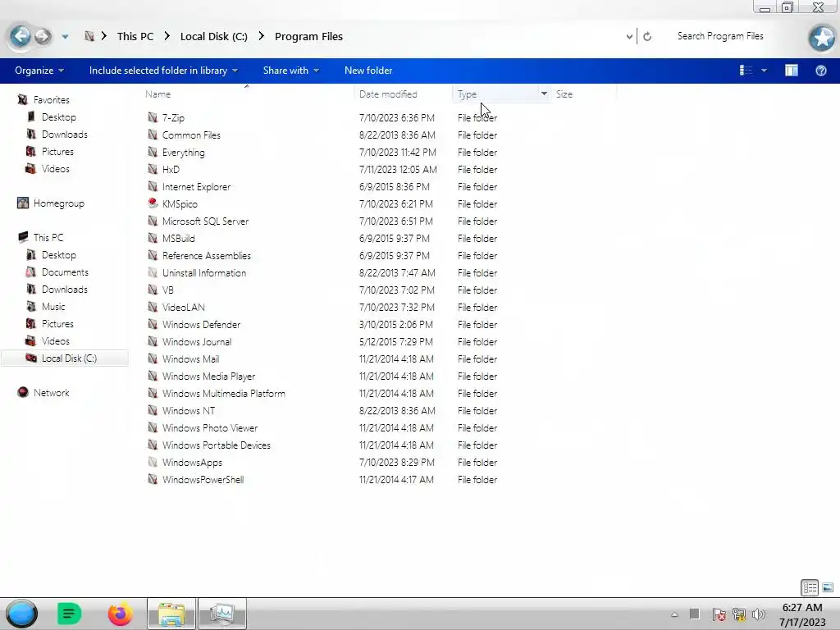The height and width of the screenshot is (630, 840).
Task: Select the Windows Media Player folder name
Action: pos(208,376)
